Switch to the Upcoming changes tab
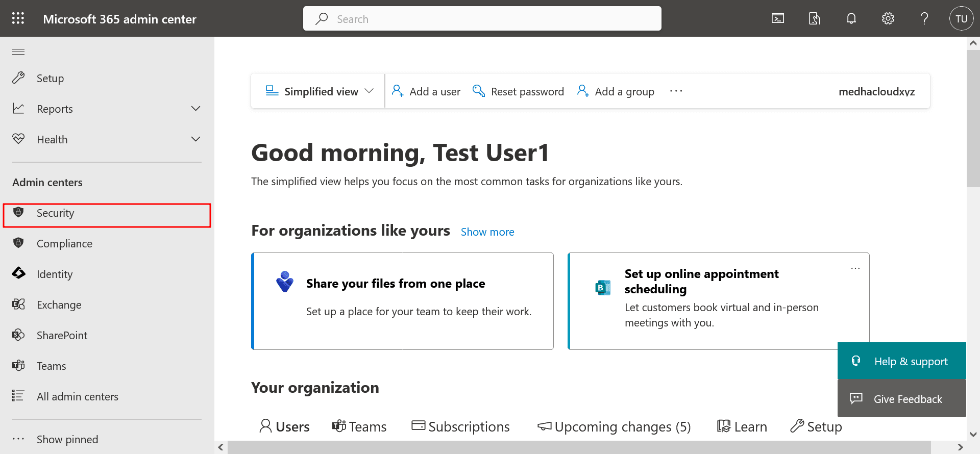 coord(614,426)
